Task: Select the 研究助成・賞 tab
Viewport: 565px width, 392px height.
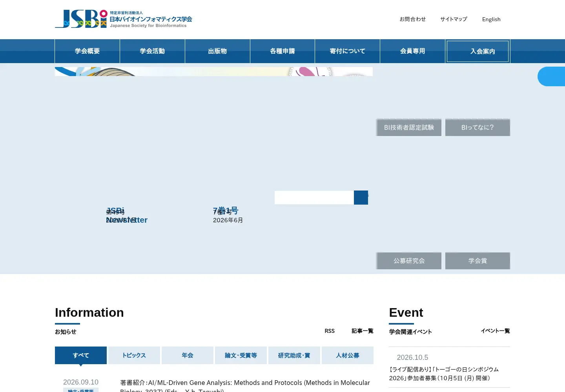Action: [294, 355]
